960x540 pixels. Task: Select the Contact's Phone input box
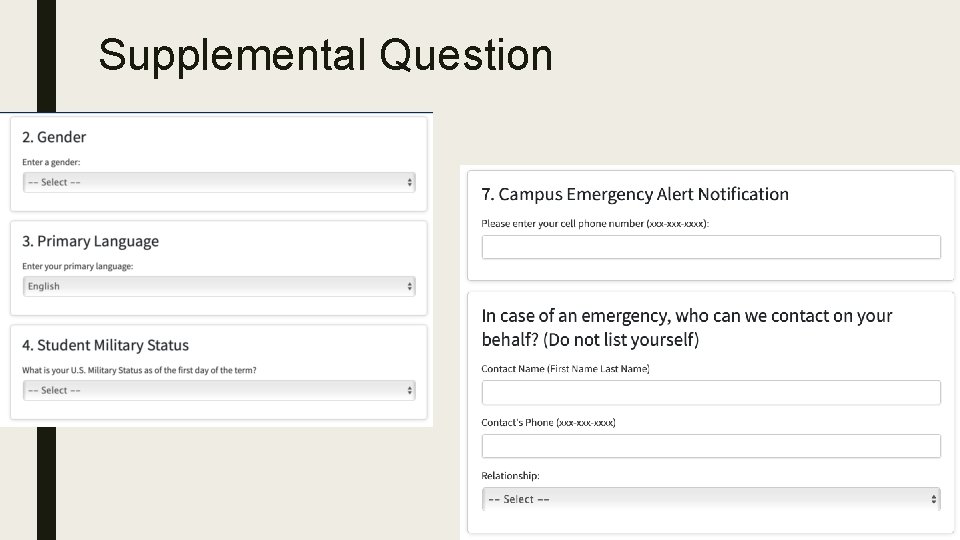(x=710, y=446)
